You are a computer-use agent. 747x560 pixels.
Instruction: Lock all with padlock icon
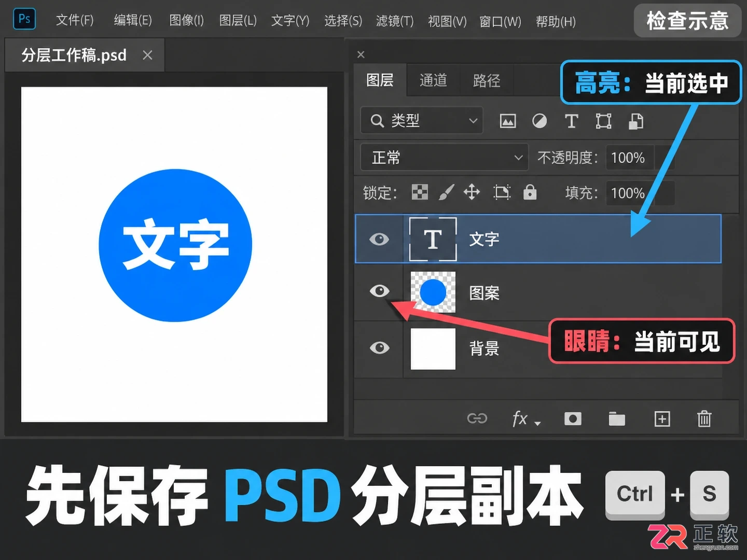(530, 192)
